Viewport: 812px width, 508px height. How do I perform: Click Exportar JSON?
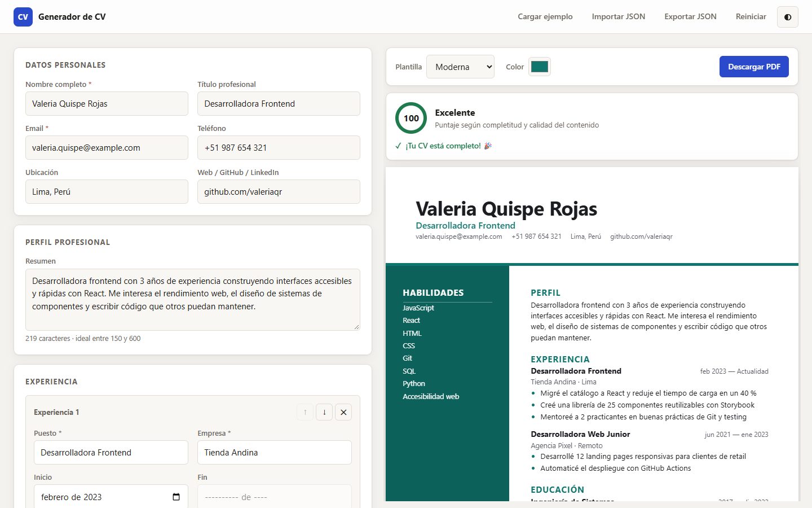(x=690, y=17)
